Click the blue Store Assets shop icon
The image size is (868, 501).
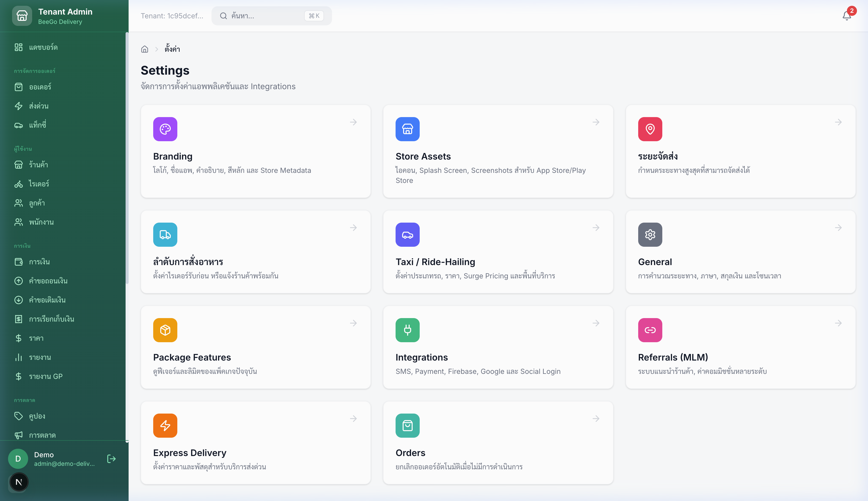(x=407, y=129)
